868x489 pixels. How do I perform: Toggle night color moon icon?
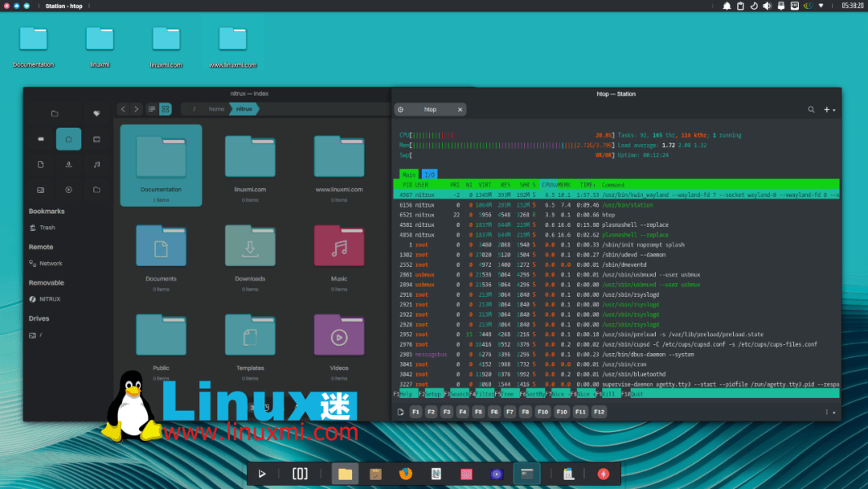coord(754,6)
